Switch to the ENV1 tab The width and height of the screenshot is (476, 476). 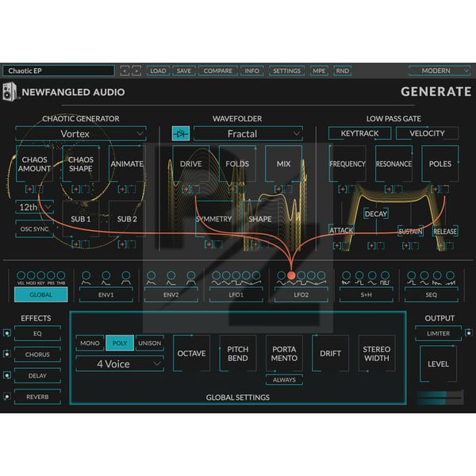pyautogui.click(x=106, y=295)
